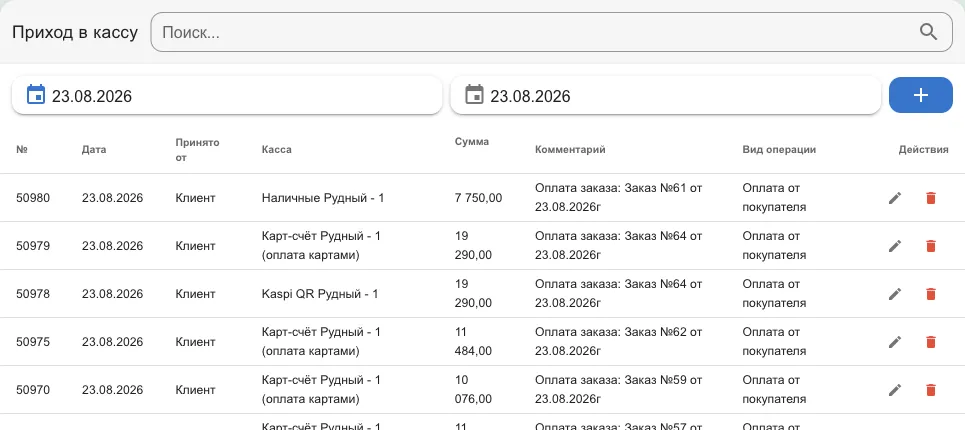Select receipt number 50978
This screenshot has width=965, height=430.
(x=33, y=294)
